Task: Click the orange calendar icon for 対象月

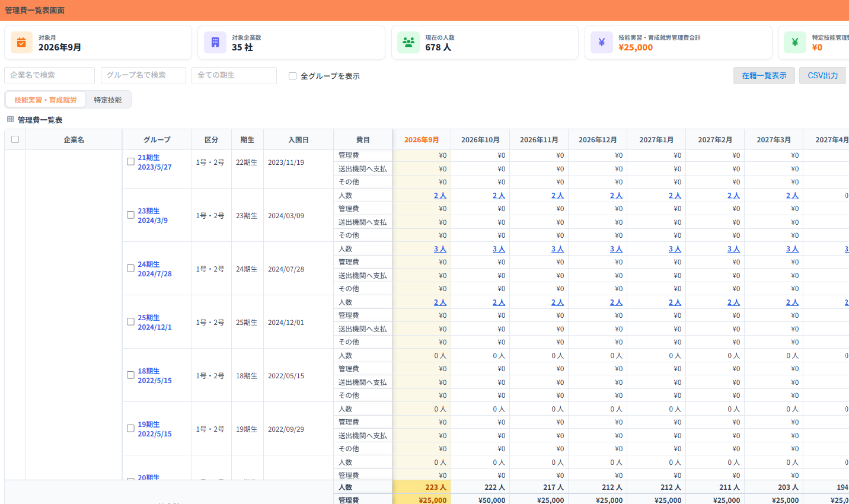Action: [x=21, y=42]
